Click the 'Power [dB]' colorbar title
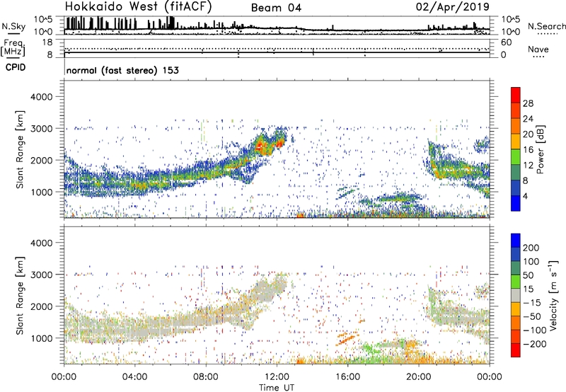The height and width of the screenshot is (392, 566). (x=540, y=149)
